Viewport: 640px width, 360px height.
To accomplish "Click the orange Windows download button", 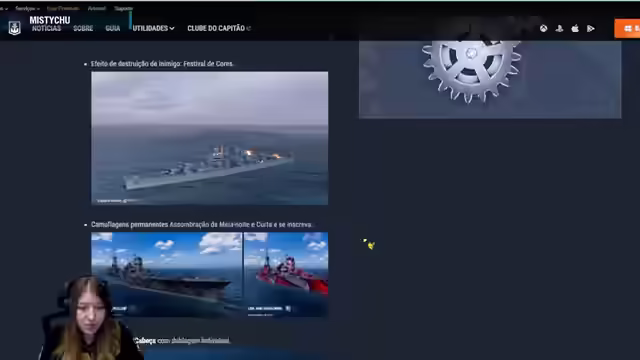I will click(627, 29).
